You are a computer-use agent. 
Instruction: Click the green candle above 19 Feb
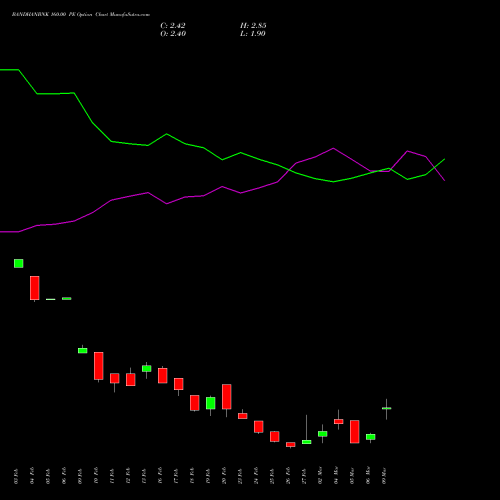point(211,403)
